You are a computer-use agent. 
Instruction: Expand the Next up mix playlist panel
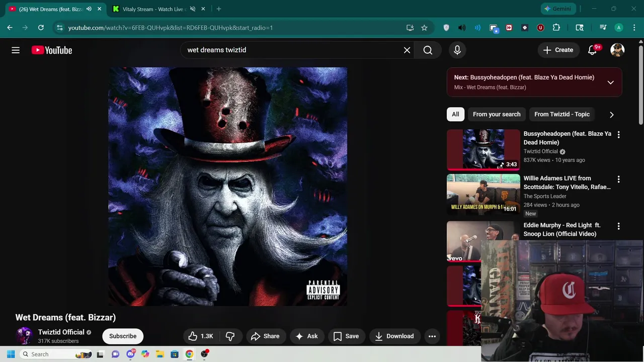point(610,82)
